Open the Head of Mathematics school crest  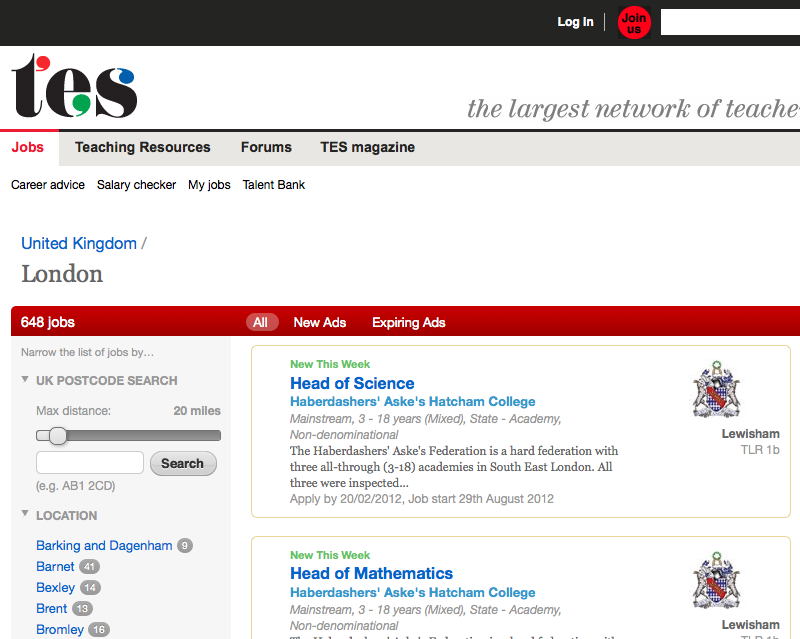716,581
